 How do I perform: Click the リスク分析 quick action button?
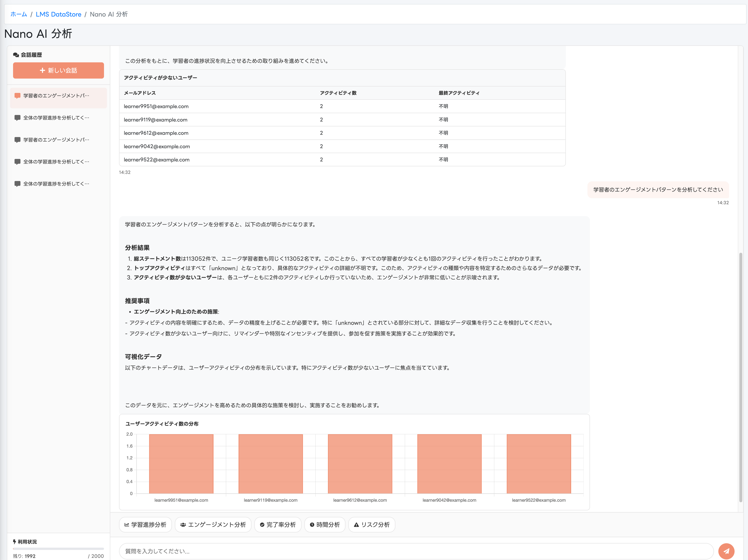point(372,525)
